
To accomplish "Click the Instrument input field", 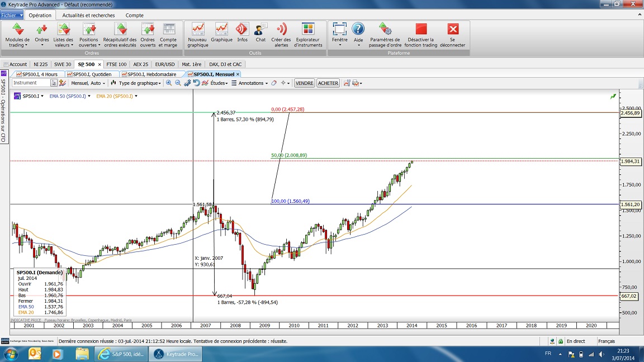I will 31,83.
